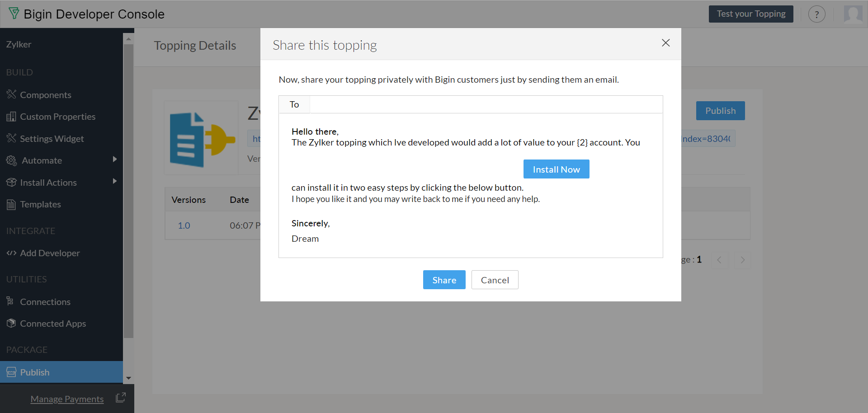Close the Share this topping dialog
Image resolution: width=868 pixels, height=413 pixels.
click(x=665, y=43)
